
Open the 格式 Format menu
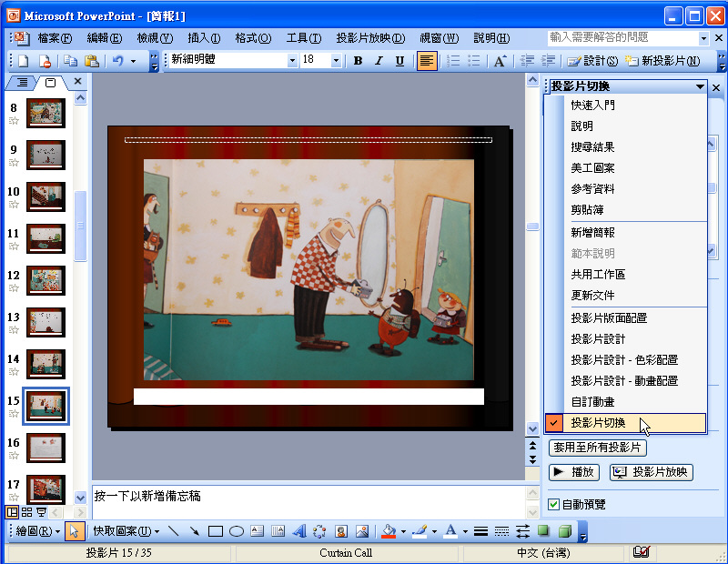click(254, 38)
